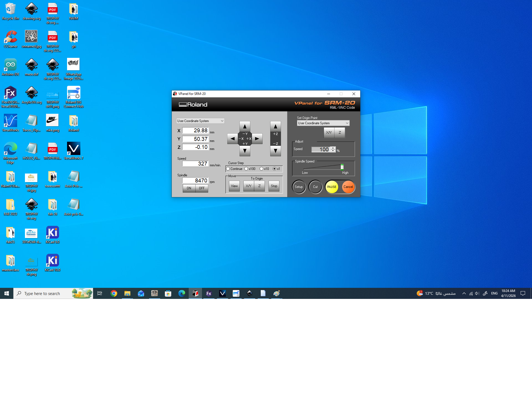Click the Spindle Speed slider handle
Viewport: 532px width, 393px height.
342,167
